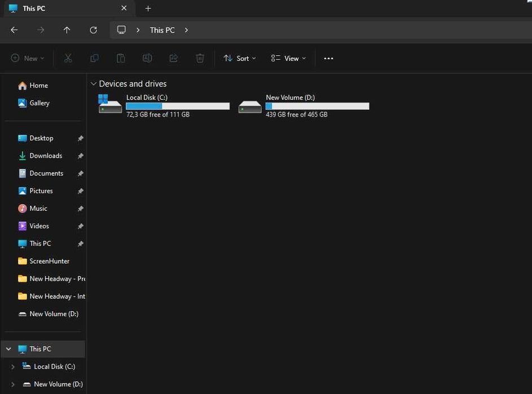Screen dimensions: 532x394
Task: Close the This PC tab
Action: (x=124, y=8)
